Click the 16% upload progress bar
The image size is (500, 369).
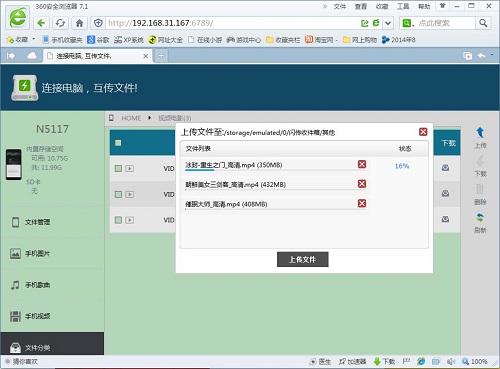point(275,170)
